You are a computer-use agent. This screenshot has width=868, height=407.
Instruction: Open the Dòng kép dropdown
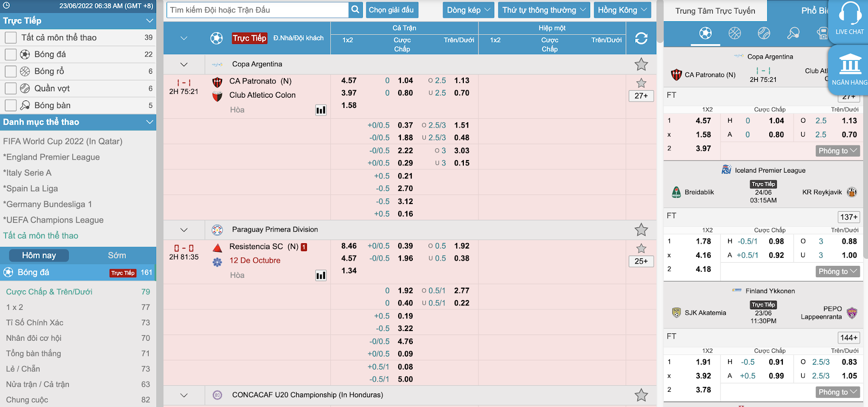point(469,10)
